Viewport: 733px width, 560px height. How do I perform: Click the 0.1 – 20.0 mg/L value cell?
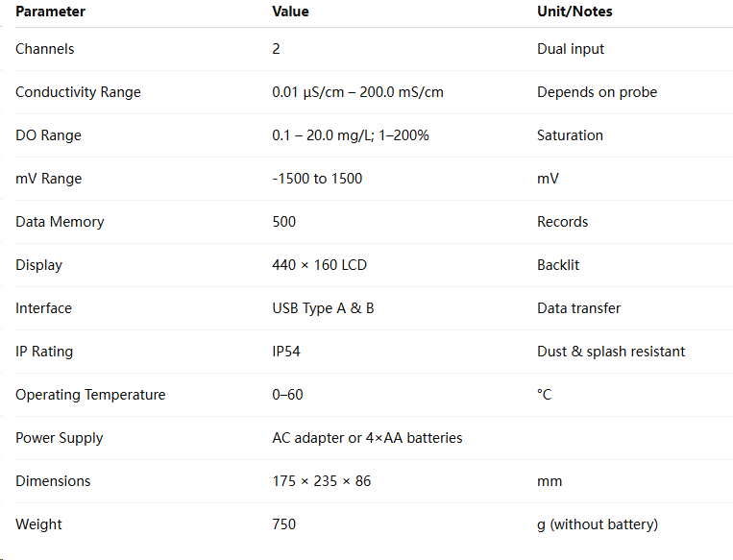click(350, 135)
